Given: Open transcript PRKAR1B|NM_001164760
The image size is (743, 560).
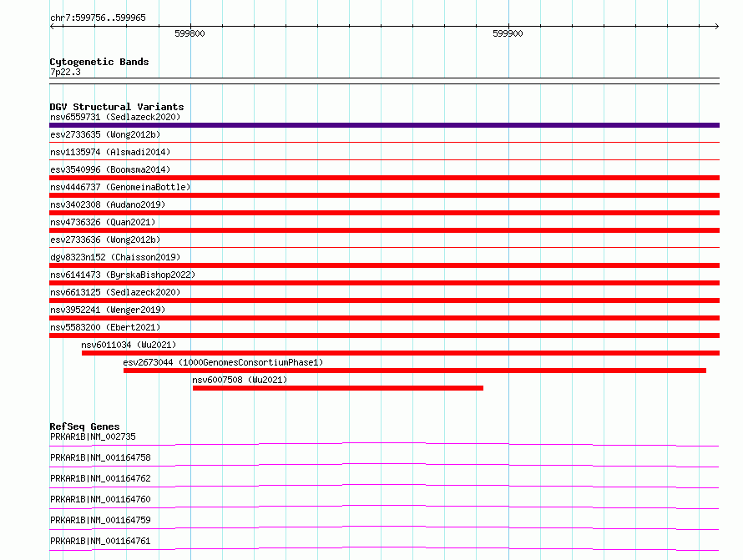Looking at the screenshot, I should pos(100,499).
